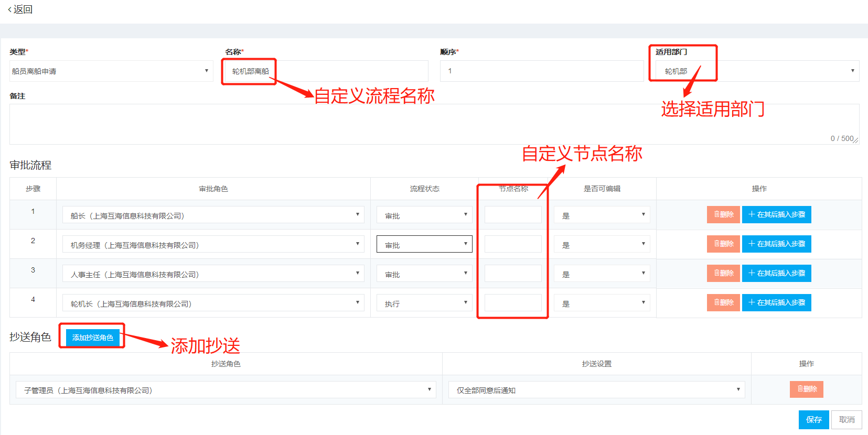Open step 2 审批角色 dropdown (机务经理)
The height and width of the screenshot is (435, 868).
[213, 244]
